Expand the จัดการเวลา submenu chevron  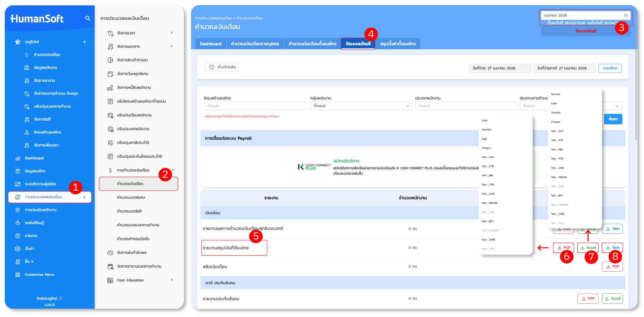pos(172,33)
